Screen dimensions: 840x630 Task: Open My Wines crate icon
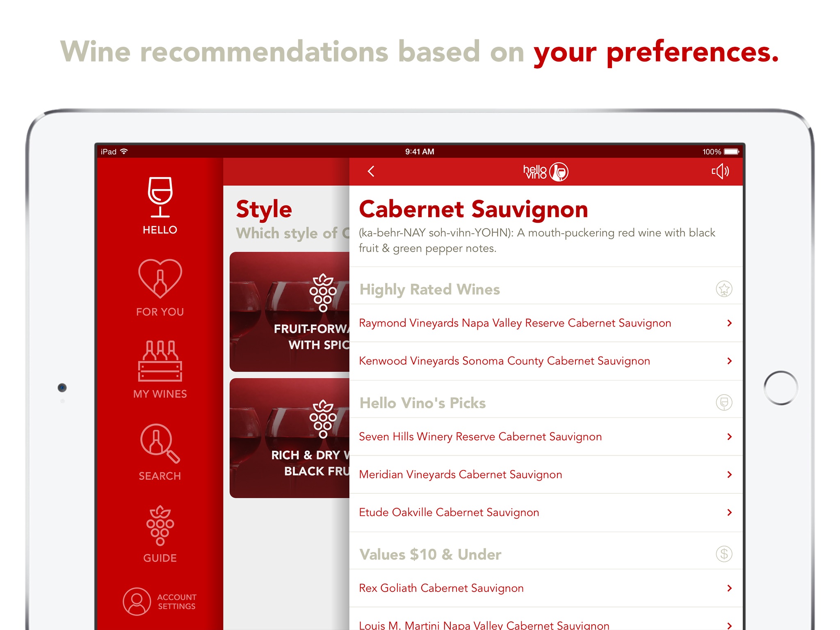160,357
